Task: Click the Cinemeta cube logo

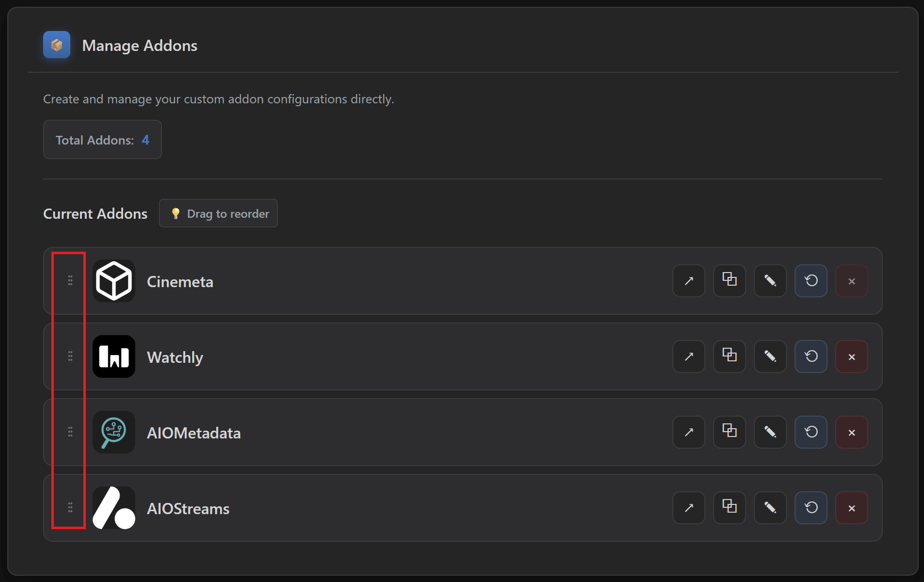Action: point(113,281)
